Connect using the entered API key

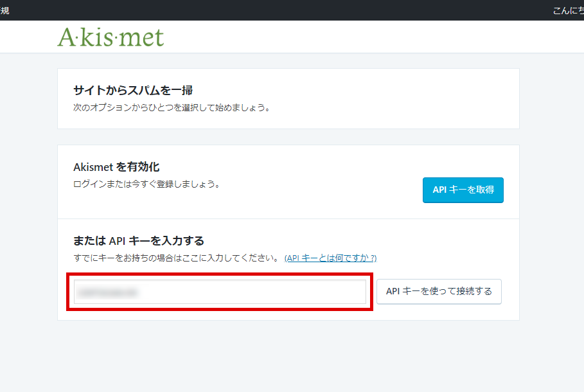coord(439,291)
